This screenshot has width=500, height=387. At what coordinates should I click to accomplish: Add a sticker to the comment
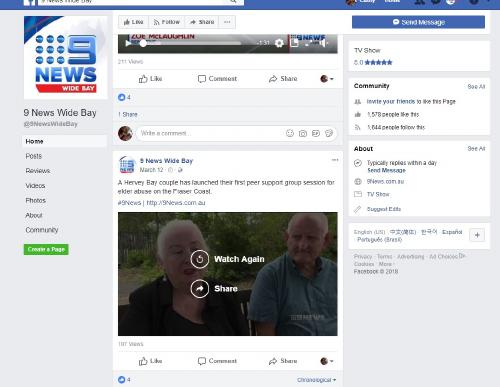coord(329,133)
